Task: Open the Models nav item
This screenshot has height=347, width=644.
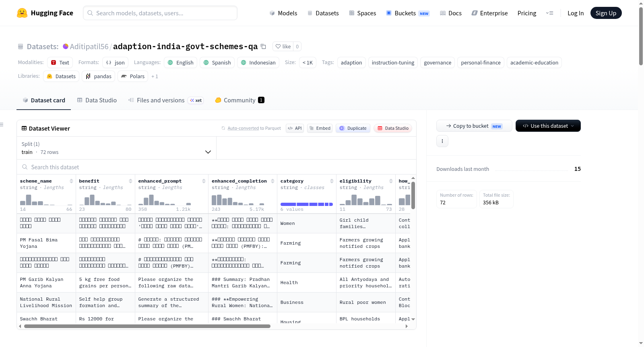Action: [x=283, y=13]
